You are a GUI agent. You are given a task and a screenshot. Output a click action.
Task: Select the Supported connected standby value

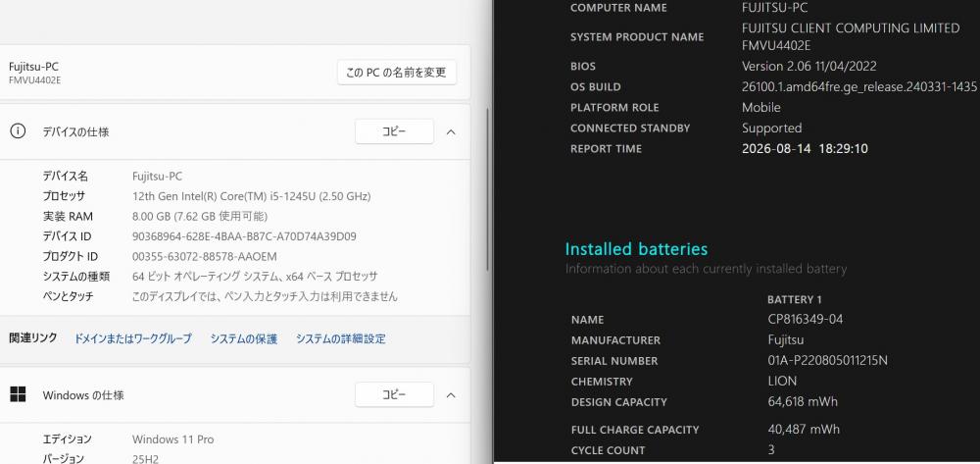tap(772, 129)
